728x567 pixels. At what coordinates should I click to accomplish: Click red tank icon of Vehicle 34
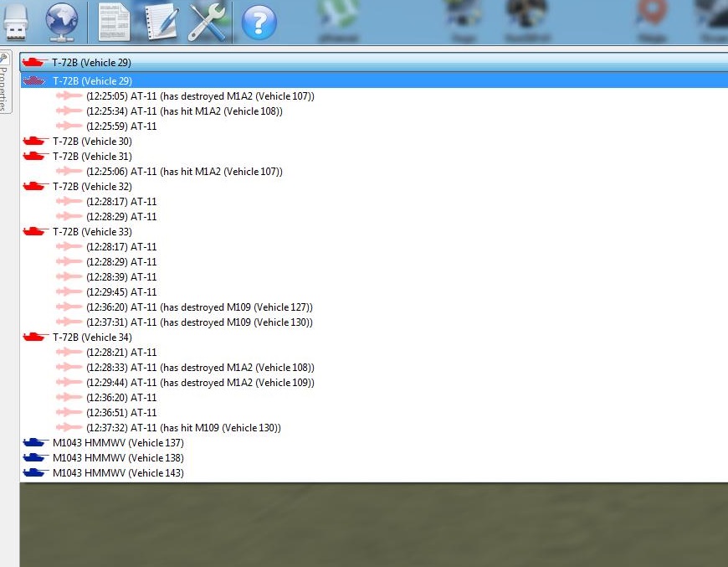coord(35,337)
